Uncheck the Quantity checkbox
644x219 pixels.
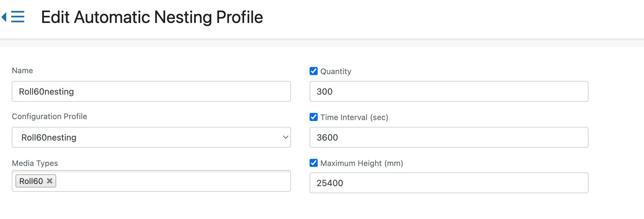pos(314,71)
